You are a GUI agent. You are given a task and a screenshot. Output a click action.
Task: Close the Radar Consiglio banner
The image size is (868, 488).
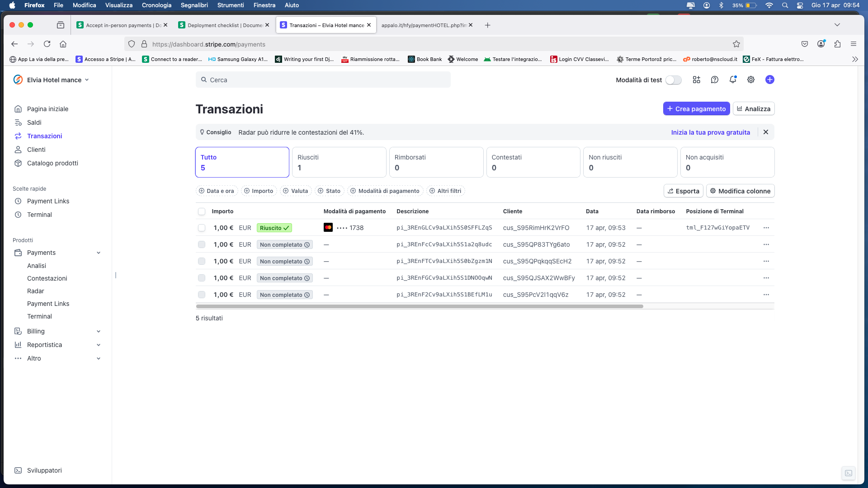(x=765, y=132)
